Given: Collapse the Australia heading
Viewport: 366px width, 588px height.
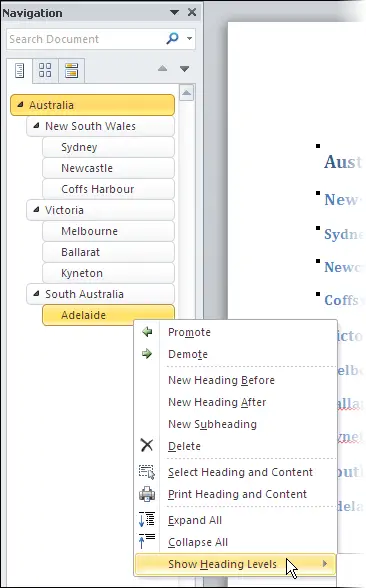Looking at the screenshot, I should [x=20, y=105].
